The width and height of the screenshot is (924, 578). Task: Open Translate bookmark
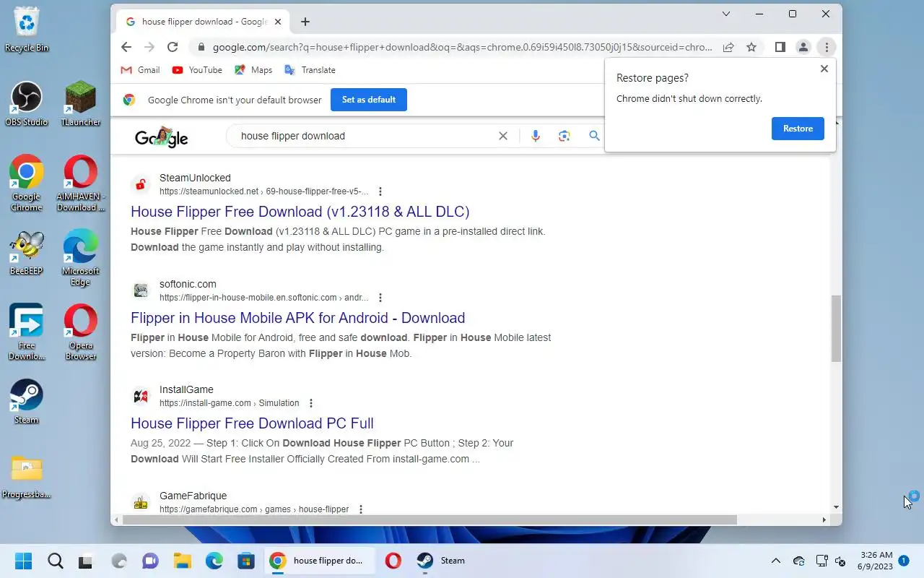click(310, 70)
